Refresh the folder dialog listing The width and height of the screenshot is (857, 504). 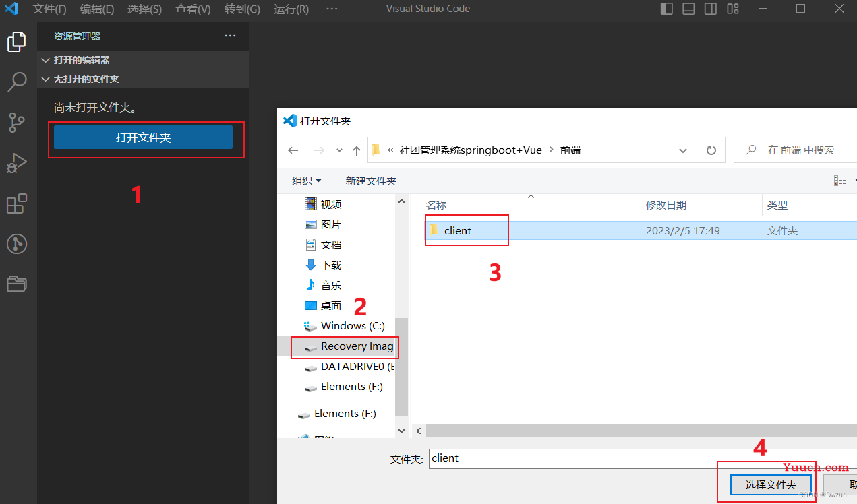click(x=711, y=150)
